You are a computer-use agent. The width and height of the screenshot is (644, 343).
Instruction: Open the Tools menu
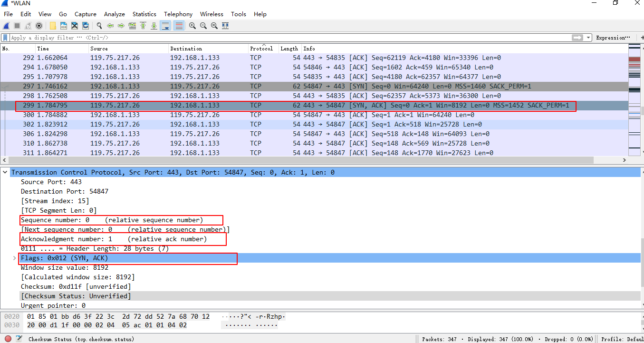coord(239,14)
